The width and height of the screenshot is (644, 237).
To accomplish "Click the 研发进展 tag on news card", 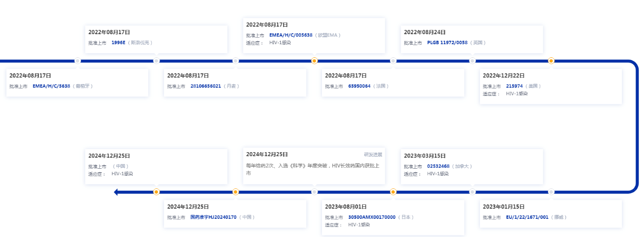I will (373, 155).
